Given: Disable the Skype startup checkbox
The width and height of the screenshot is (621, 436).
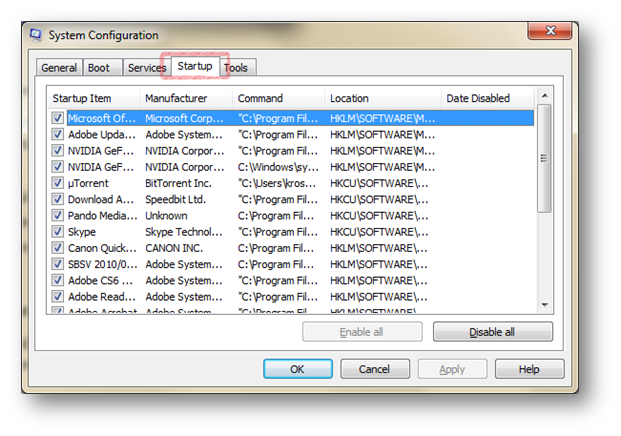Looking at the screenshot, I should point(57,232).
